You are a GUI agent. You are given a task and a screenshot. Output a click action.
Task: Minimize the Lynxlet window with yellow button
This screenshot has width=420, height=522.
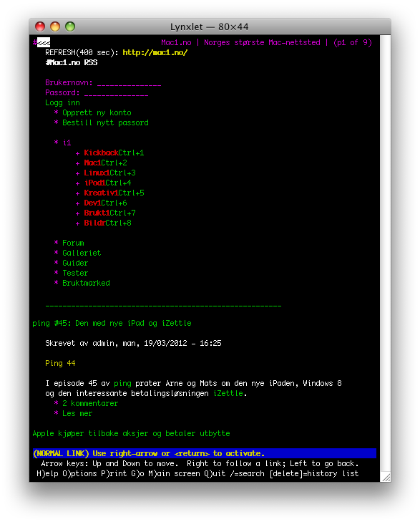tap(55, 26)
